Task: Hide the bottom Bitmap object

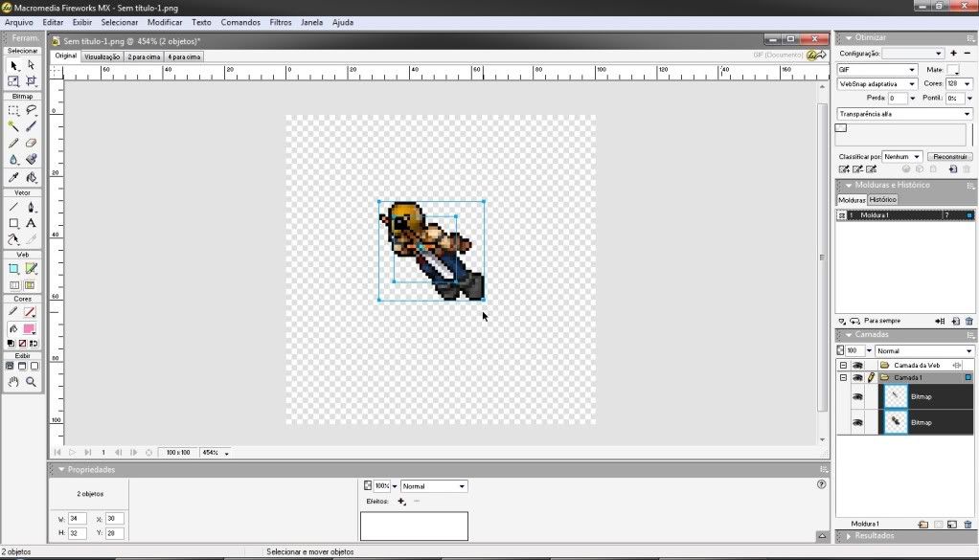Action: [857, 422]
